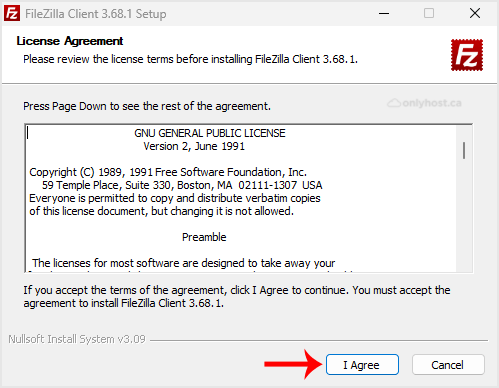Click the FileZilla icon in the title bar
The image size is (499, 388).
(12, 14)
